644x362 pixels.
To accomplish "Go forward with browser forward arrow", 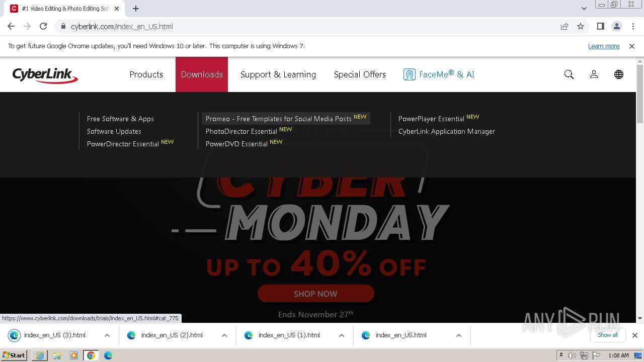I will click(27, 26).
